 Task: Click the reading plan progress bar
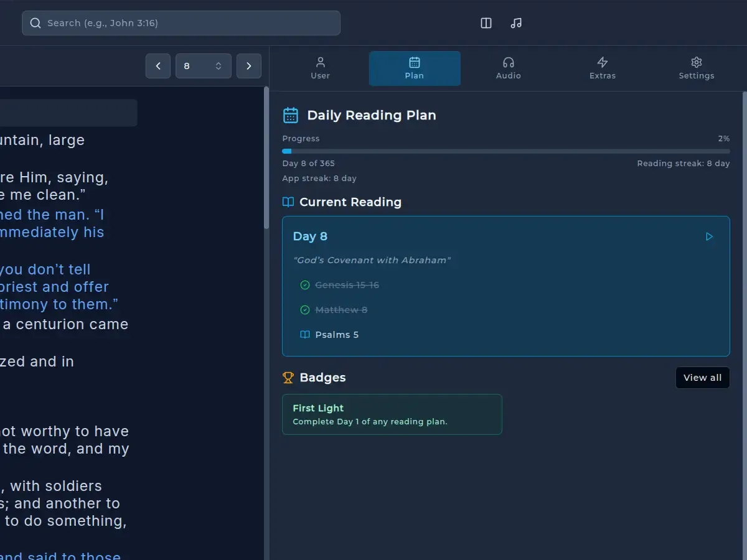point(505,151)
